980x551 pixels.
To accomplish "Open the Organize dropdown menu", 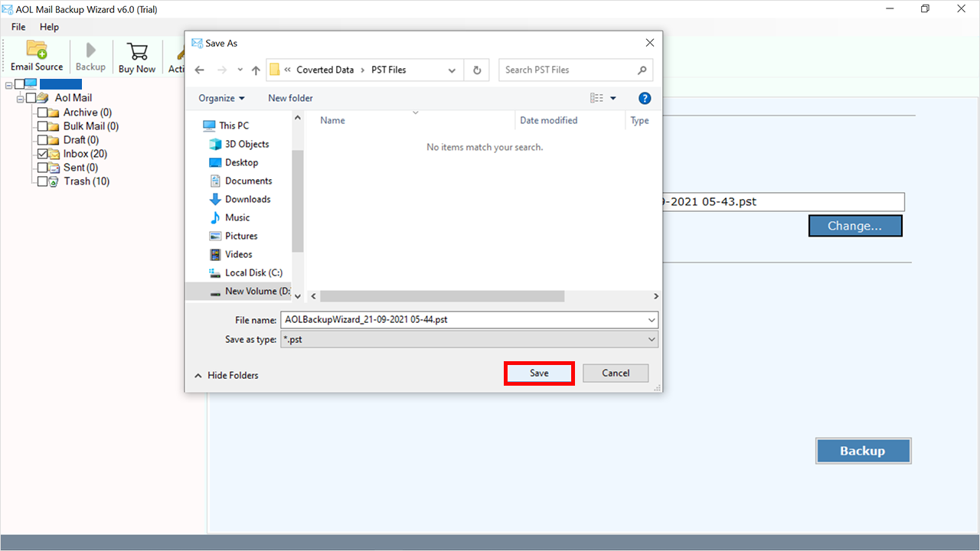I will tap(221, 98).
